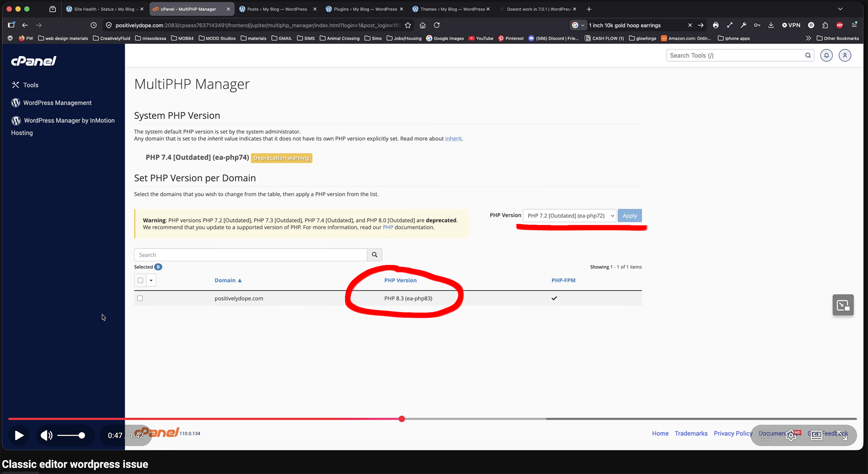This screenshot has height=474, width=868.
Task: Bookmark this page with the star
Action: pos(408,25)
